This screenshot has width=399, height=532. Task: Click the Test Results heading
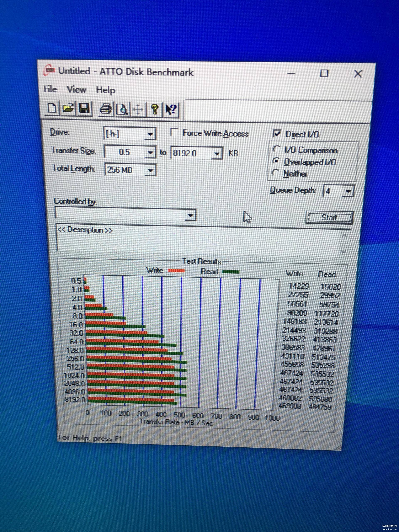(x=202, y=261)
